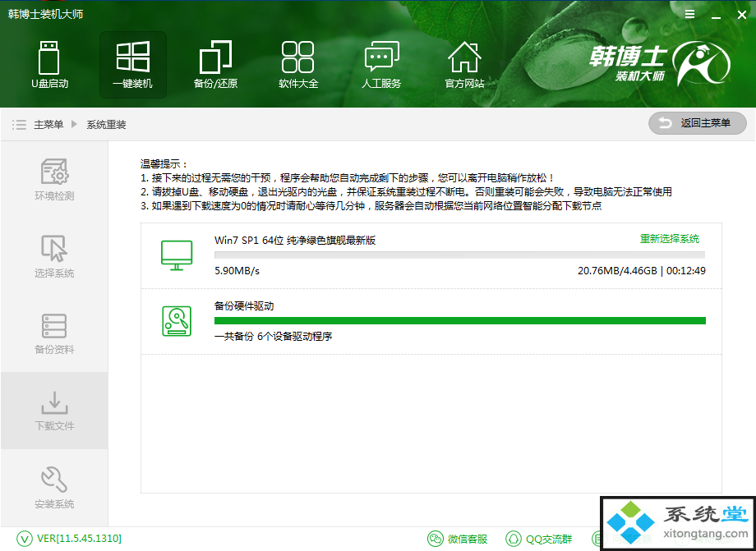The height and width of the screenshot is (551, 756).
Task: Click the list icon beside 主菜单
Action: pyautogui.click(x=19, y=125)
